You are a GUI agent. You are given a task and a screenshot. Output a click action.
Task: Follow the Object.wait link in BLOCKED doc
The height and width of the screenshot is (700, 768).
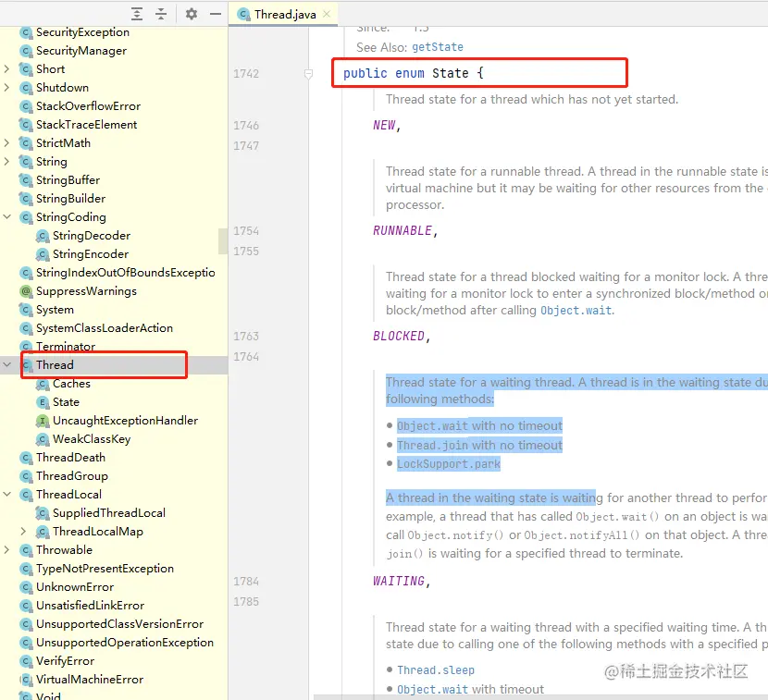point(576,311)
